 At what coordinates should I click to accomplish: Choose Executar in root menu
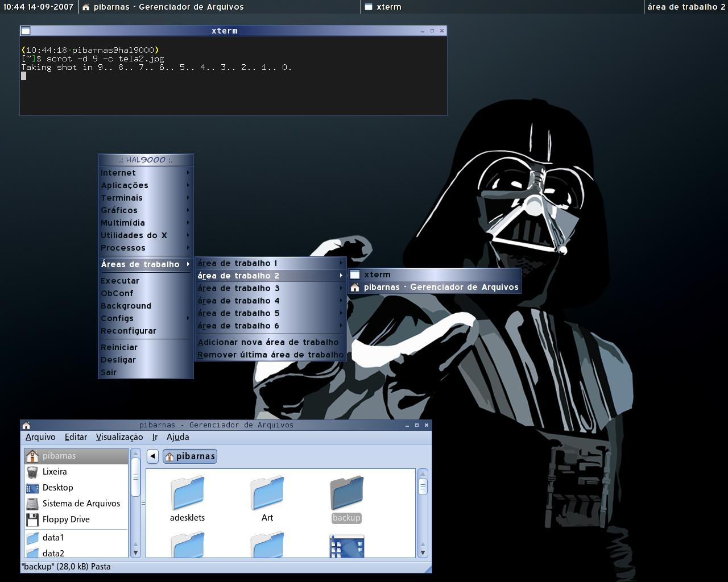coord(146,281)
